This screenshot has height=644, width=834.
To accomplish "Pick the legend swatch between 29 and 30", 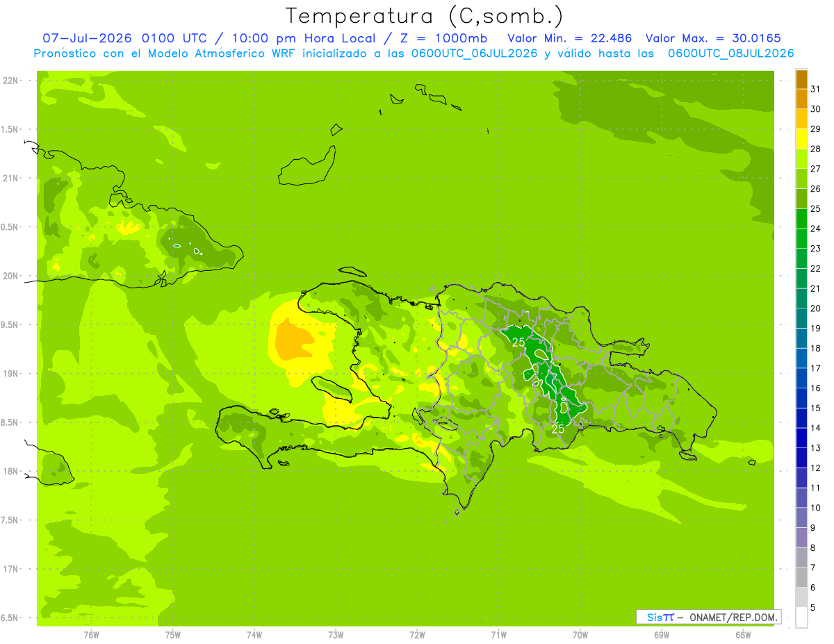I will [x=801, y=119].
